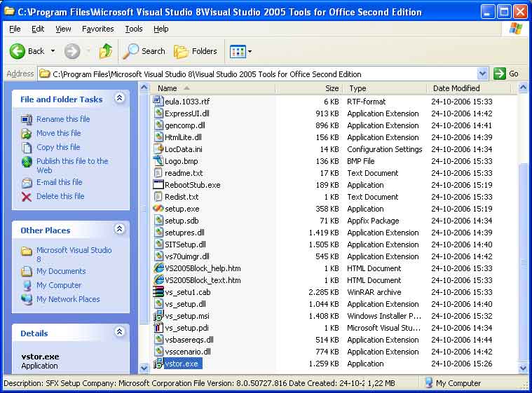Select the gencomp.dll file icon

[x=158, y=125]
